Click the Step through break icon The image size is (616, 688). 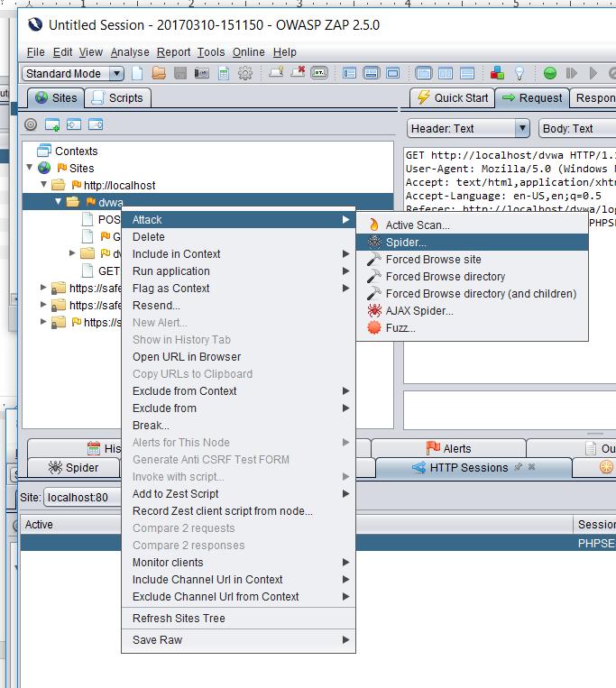click(x=571, y=73)
